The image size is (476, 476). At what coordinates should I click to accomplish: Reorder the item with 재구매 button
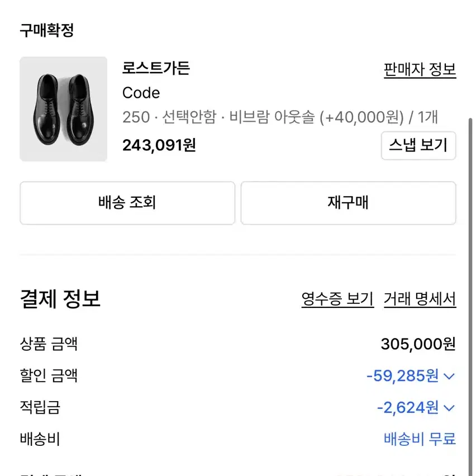point(348,203)
